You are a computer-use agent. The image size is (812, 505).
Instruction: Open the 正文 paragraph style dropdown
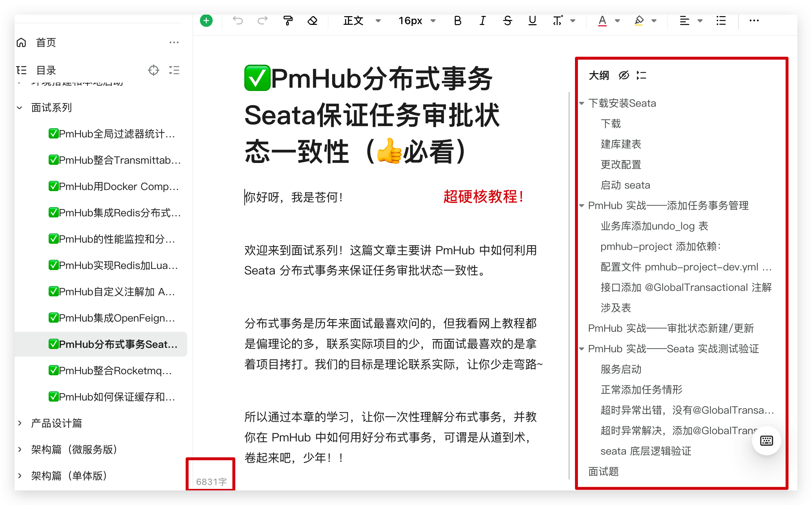coord(362,21)
